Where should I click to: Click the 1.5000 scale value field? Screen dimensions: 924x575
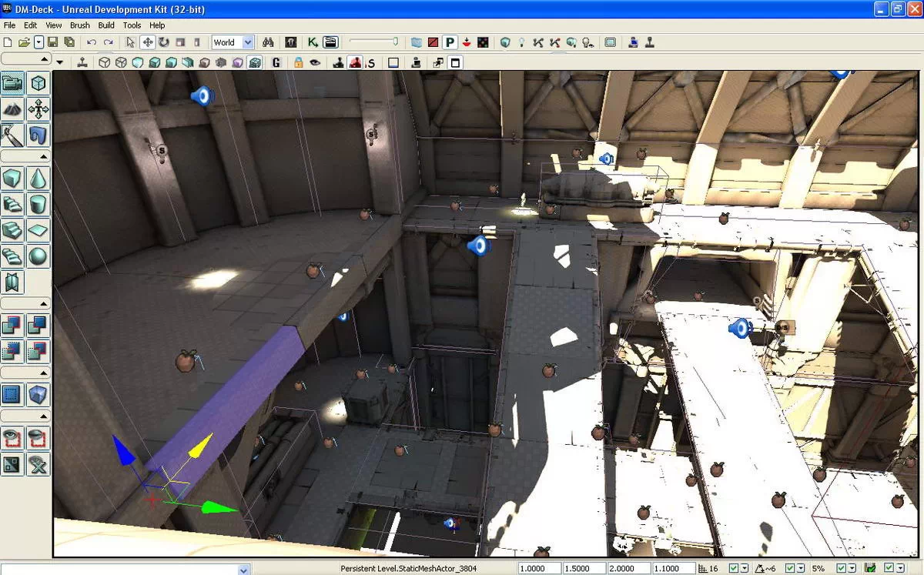pos(584,568)
